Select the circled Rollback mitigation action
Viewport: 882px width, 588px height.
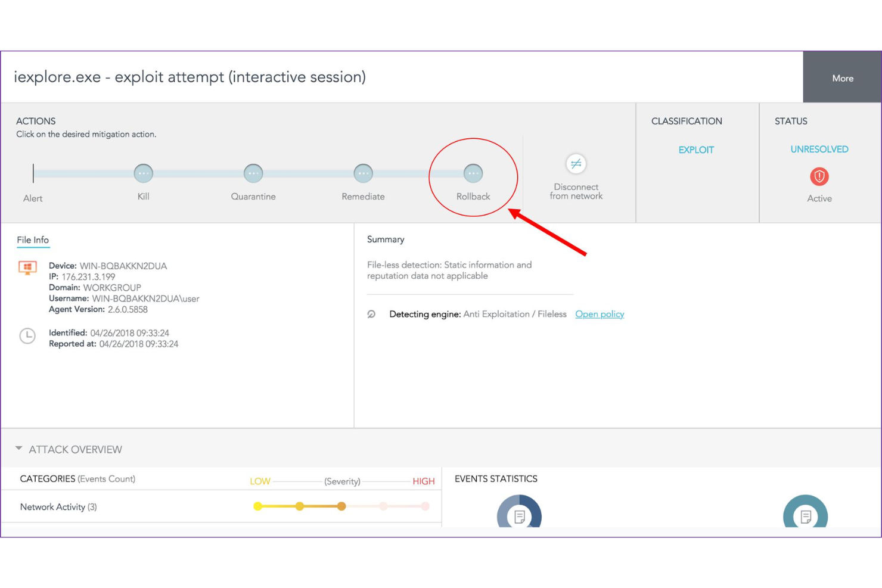pyautogui.click(x=473, y=173)
